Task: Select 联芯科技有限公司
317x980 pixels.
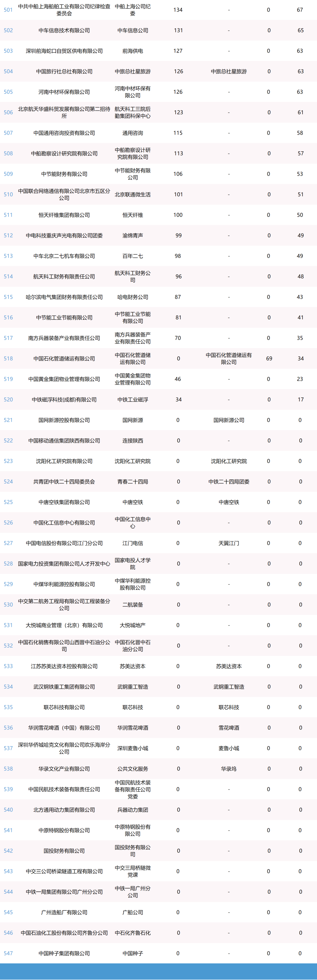Action: tap(64, 708)
